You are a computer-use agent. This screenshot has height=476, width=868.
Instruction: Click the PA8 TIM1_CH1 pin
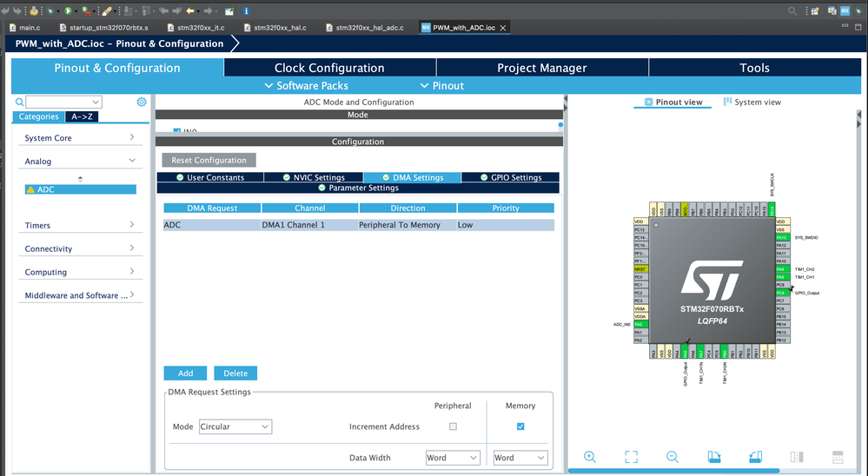(x=782, y=277)
